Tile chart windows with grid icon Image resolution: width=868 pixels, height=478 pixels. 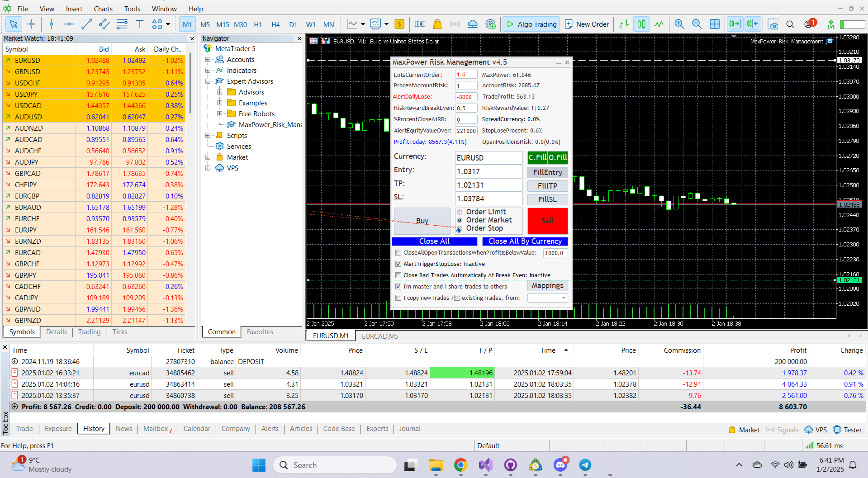coord(715,24)
